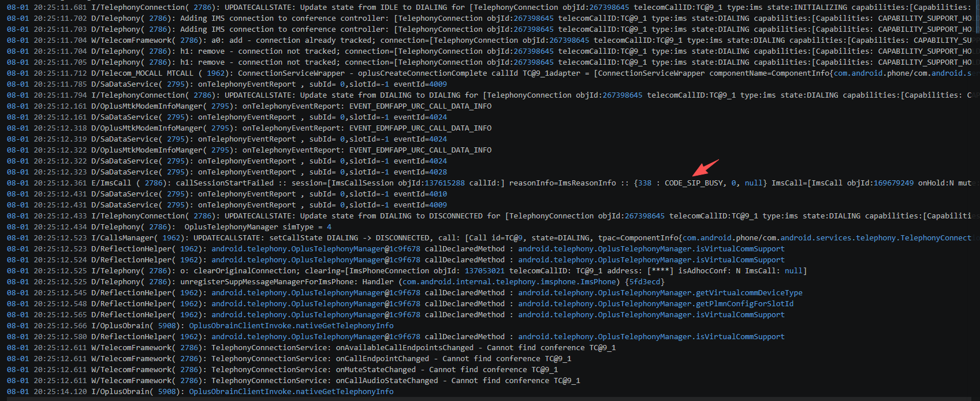980x401 pixels.
Task: Click getVirtualcommDeviceType method name
Action: tap(749, 293)
